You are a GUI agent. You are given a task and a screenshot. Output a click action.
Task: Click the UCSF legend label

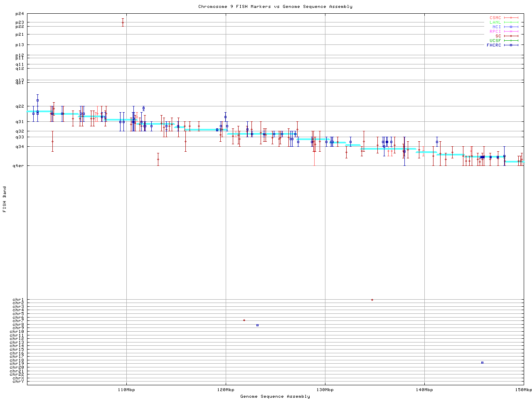pos(495,40)
